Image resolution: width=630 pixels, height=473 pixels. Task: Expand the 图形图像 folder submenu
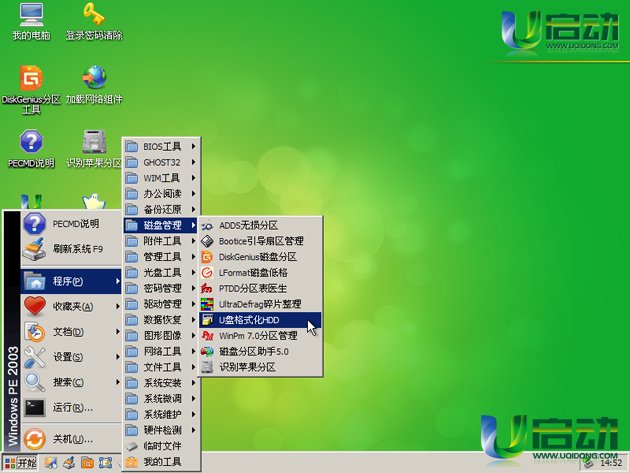point(161,336)
